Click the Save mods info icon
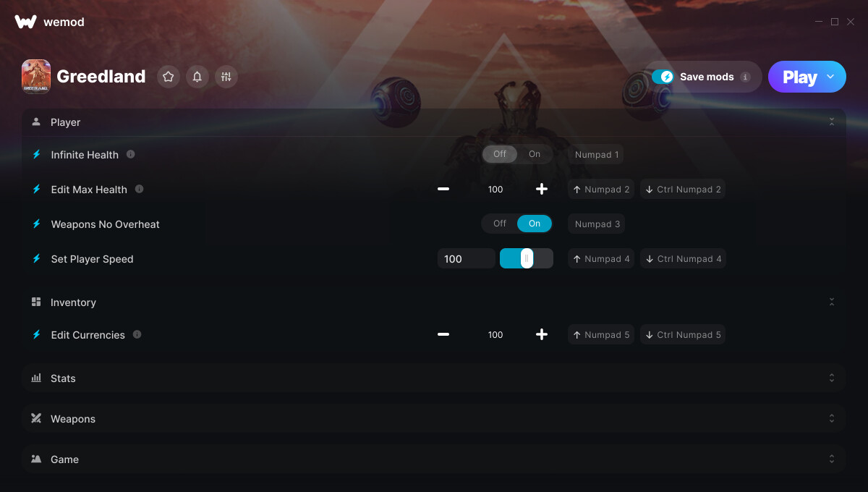Image resolution: width=868 pixels, height=492 pixels. pyautogui.click(x=746, y=77)
